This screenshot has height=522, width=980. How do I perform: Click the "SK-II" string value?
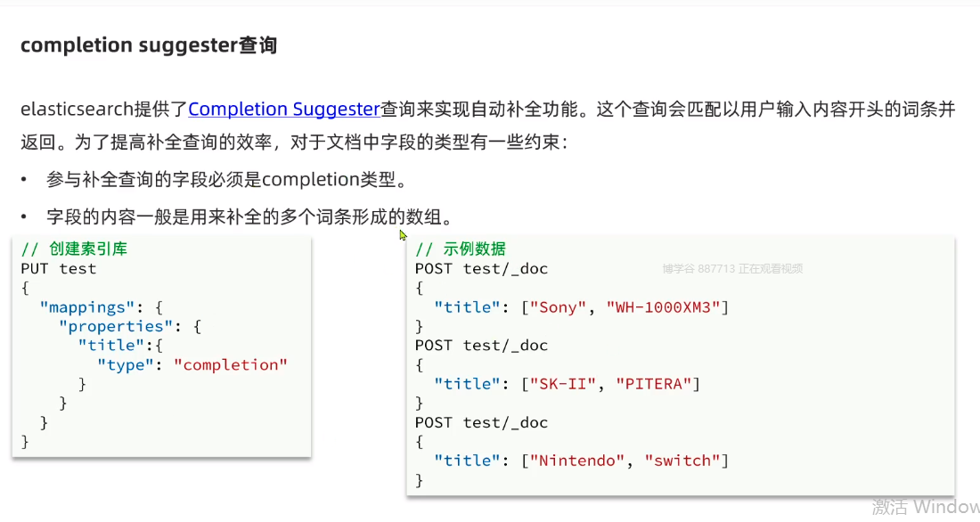563,384
